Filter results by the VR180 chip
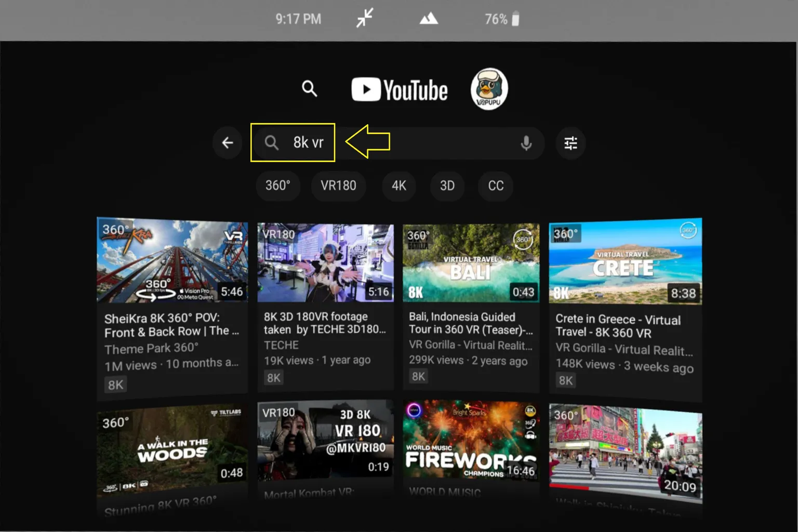 338,185
